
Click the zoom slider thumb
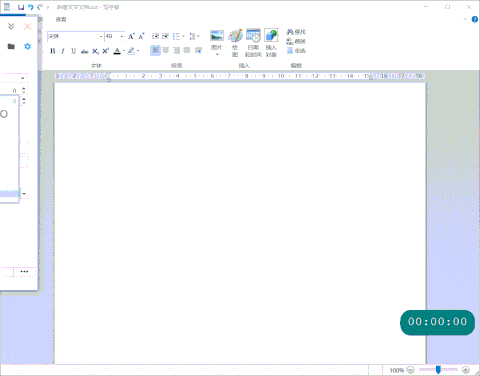pyautogui.click(x=438, y=369)
